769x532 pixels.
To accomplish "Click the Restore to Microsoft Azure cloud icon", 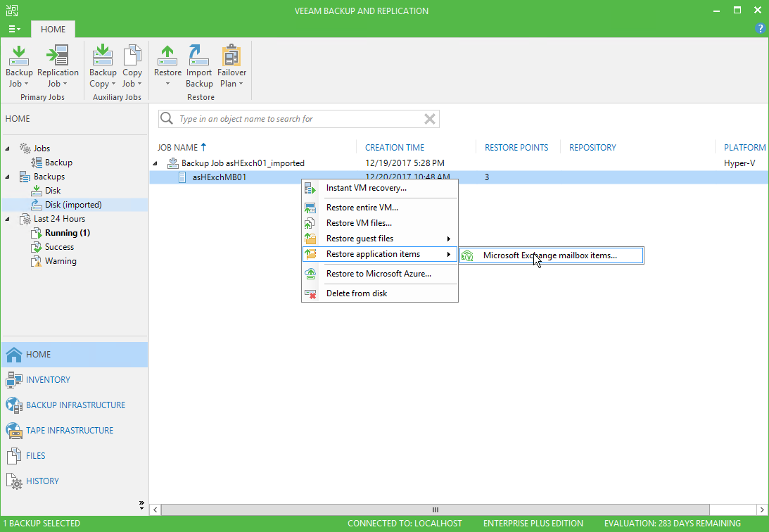I will tap(310, 274).
